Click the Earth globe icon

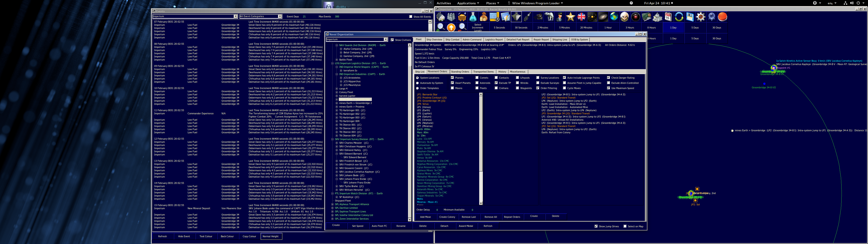[614, 17]
